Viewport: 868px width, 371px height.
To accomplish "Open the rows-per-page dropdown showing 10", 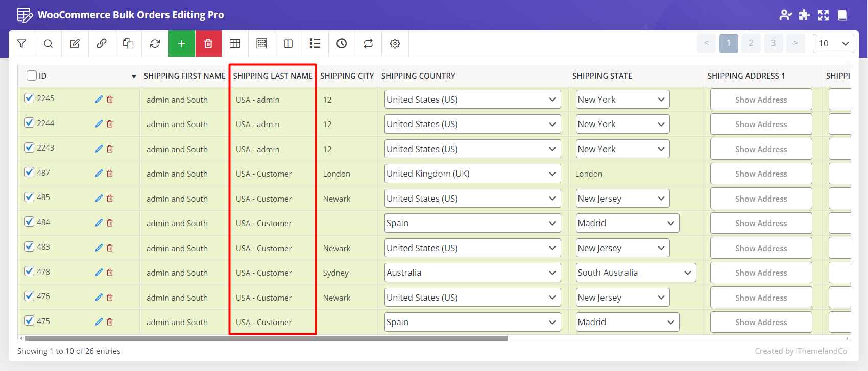I will click(x=833, y=43).
